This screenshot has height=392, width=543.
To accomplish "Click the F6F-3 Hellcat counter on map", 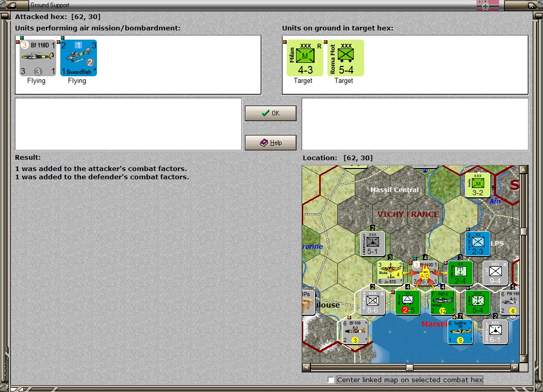I will (x=442, y=303).
